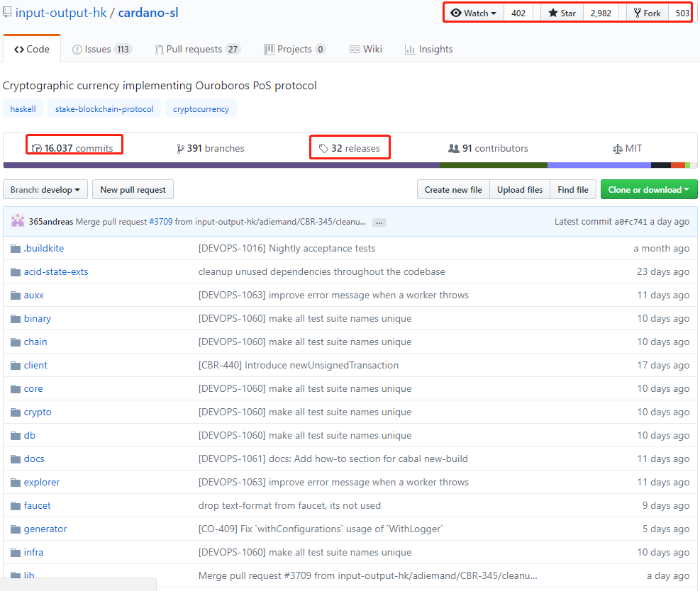The image size is (700, 591).
Task: Click the repository book icon beside input-output-hk
Action: tap(6, 12)
